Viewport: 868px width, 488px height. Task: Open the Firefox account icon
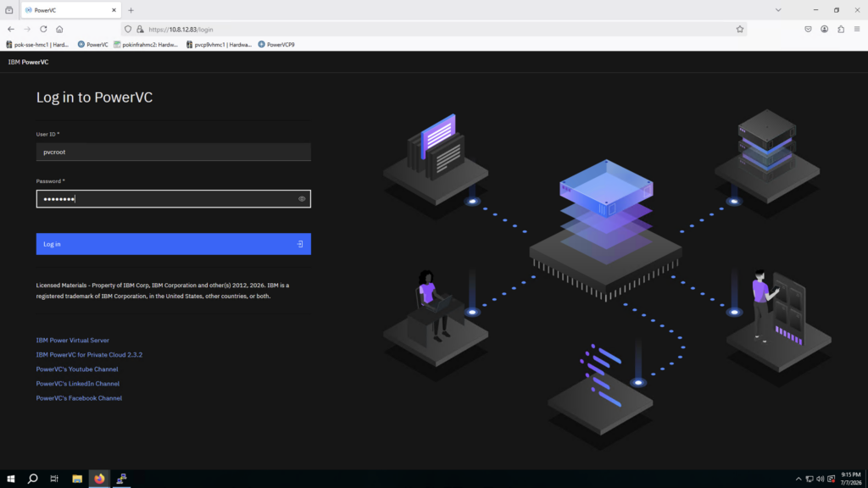pos(824,30)
